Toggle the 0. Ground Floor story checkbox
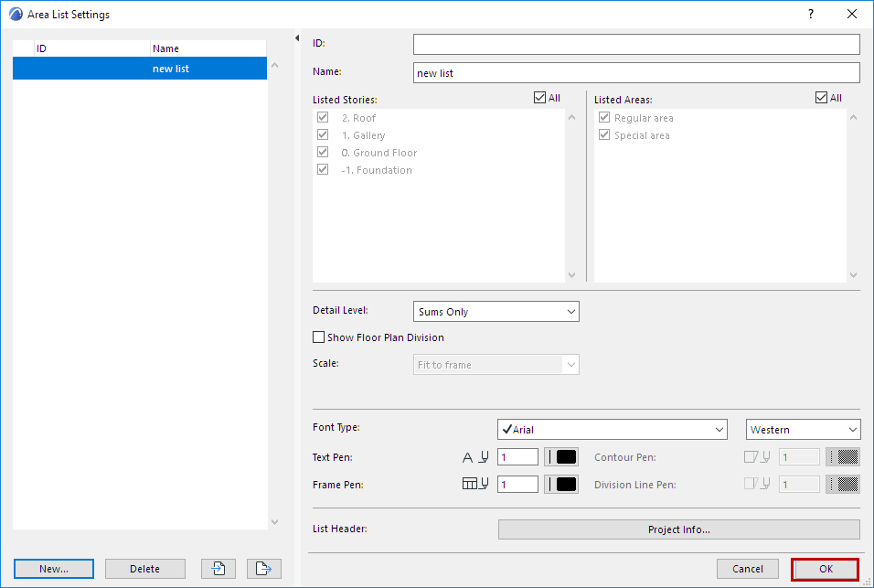The image size is (874, 588). point(323,152)
